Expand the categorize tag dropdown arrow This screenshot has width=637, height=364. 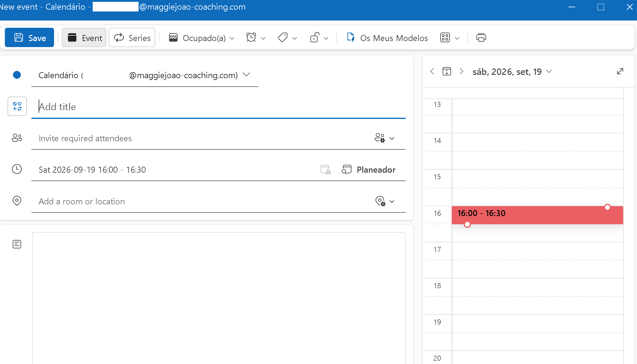coord(295,38)
